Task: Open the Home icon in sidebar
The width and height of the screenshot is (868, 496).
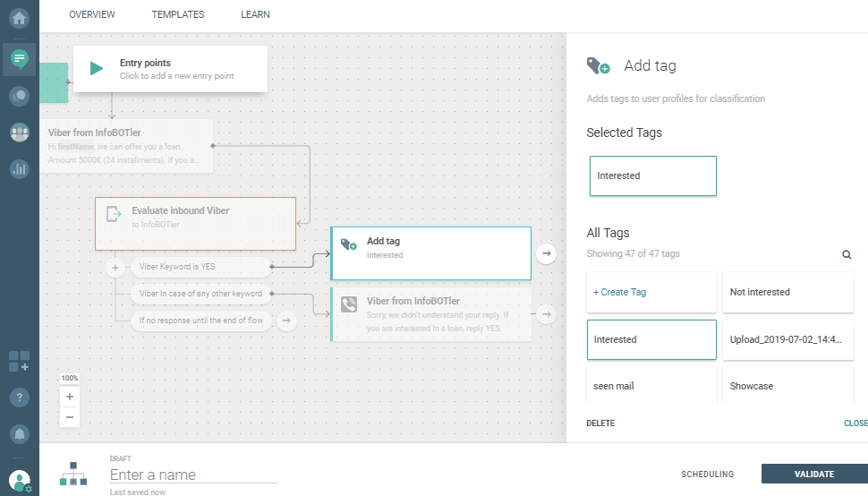Action: (19, 18)
